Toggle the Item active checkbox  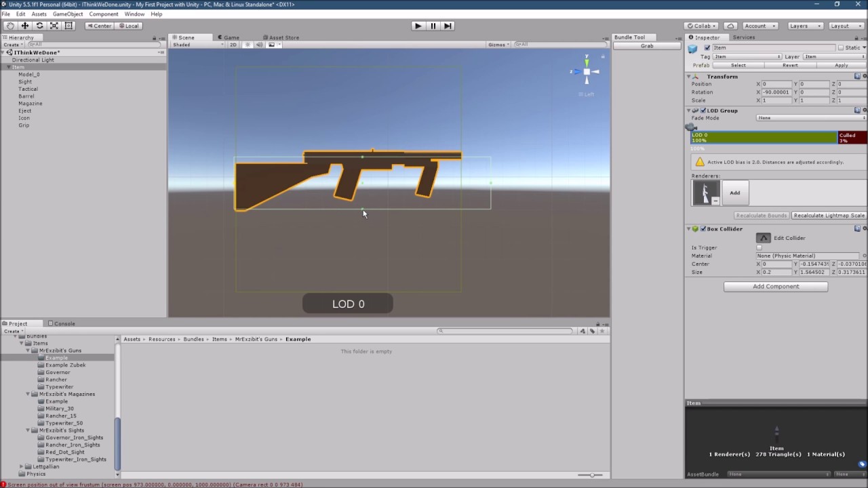pyautogui.click(x=707, y=47)
